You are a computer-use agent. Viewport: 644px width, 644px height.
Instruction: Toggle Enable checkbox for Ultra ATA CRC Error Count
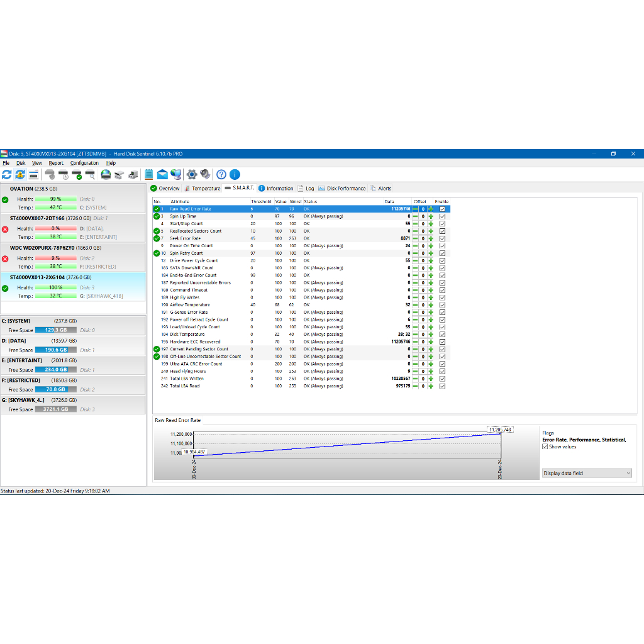(442, 364)
